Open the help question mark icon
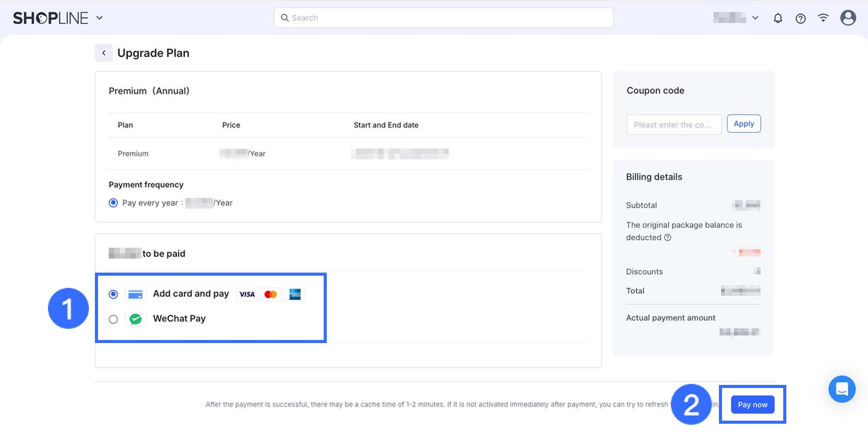The width and height of the screenshot is (868, 437). 801,18
